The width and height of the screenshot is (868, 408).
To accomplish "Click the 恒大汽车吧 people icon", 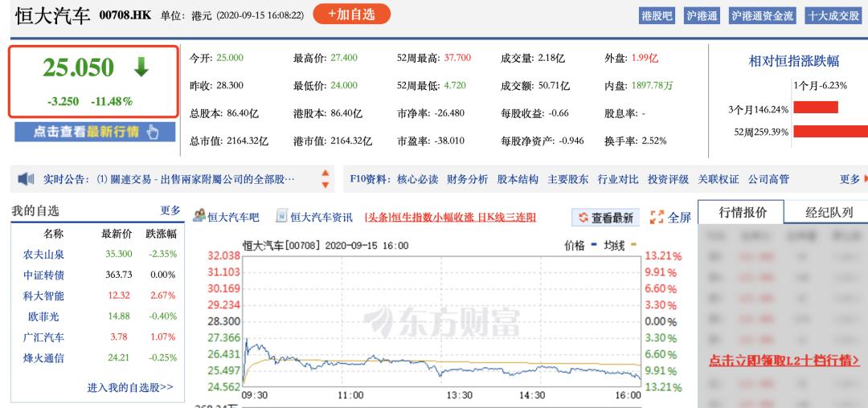I will click(x=199, y=216).
